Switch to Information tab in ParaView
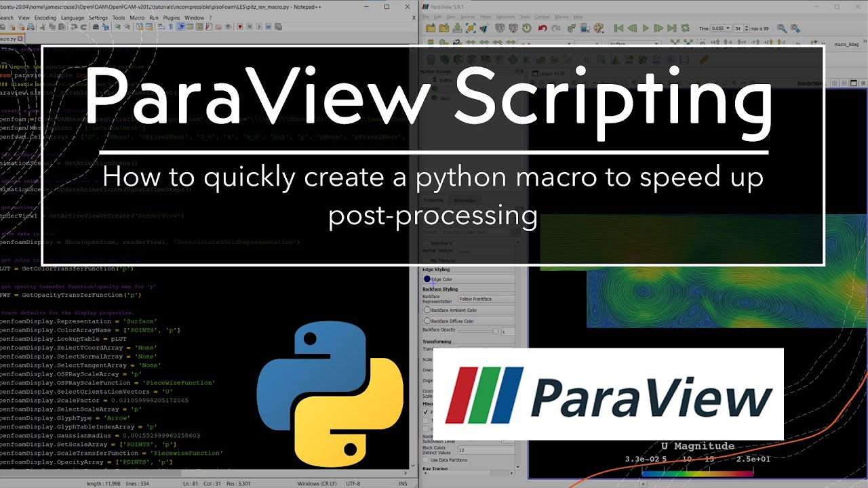868x488 pixels. click(x=465, y=201)
